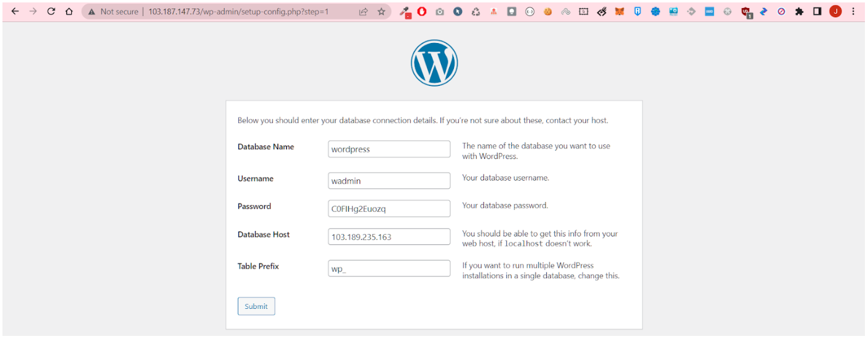Open the cookie editor extension

click(x=547, y=11)
